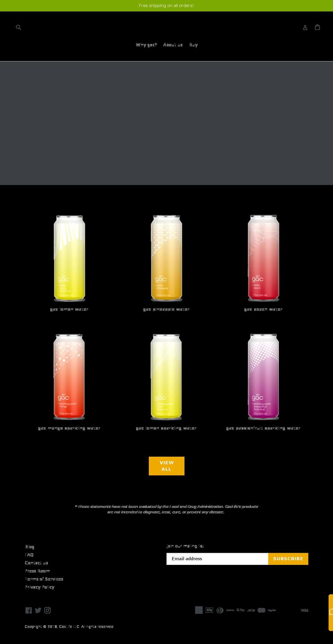333x644 pixels.
Task: Click the Apple Pay payment icon
Action: click(x=209, y=610)
